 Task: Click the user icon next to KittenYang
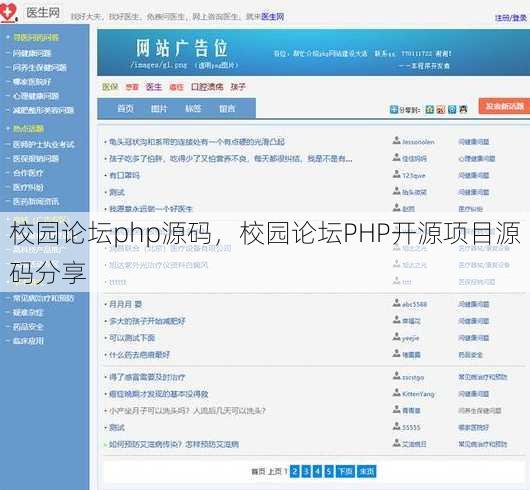pos(396,392)
